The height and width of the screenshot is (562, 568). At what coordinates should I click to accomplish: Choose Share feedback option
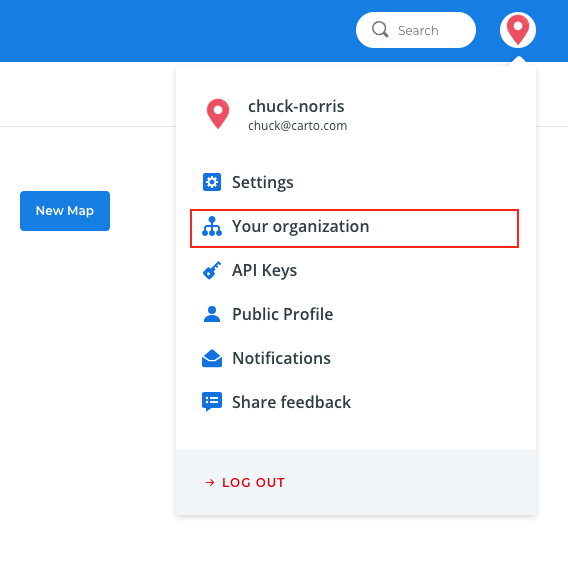pos(291,402)
